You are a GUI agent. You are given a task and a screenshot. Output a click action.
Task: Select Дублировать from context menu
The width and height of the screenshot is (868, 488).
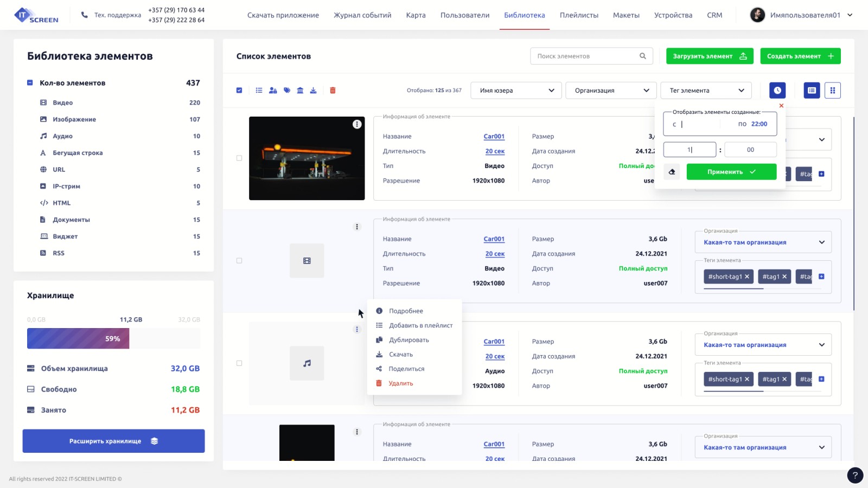coord(409,340)
